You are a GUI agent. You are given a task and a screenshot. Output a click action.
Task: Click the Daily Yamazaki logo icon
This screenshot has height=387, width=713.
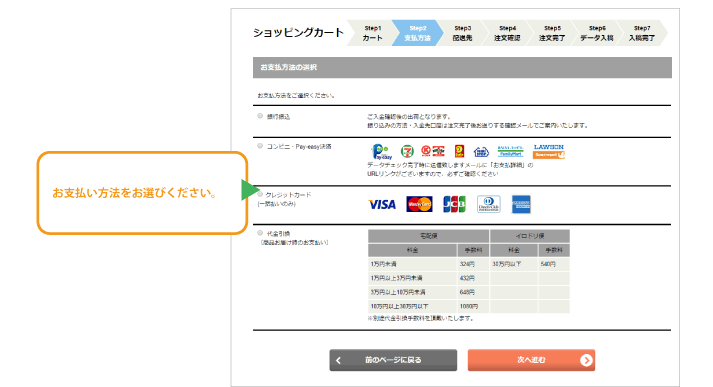click(x=460, y=151)
